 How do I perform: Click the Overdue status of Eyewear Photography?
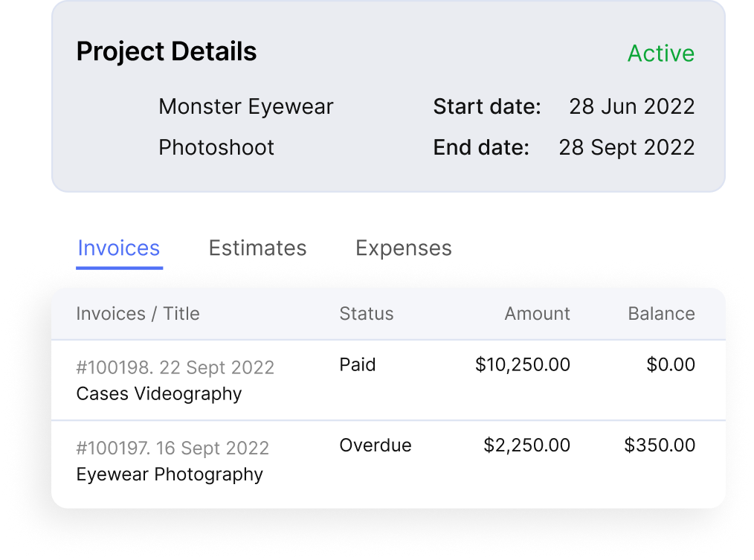[376, 445]
